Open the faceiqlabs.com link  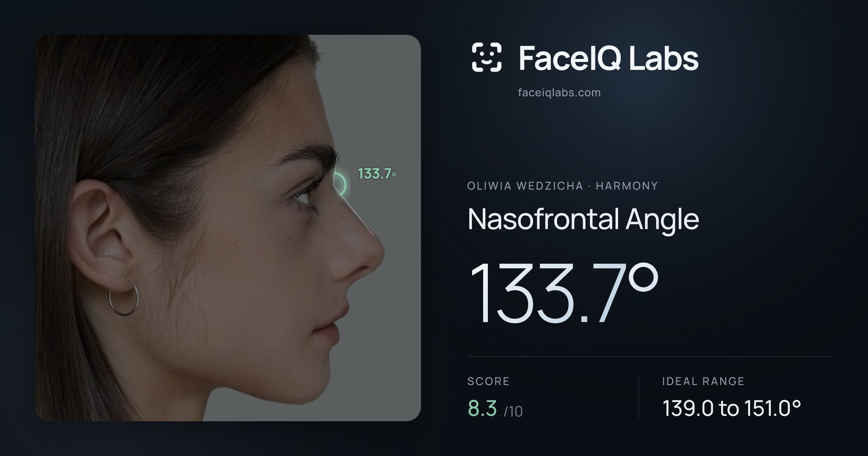(x=559, y=93)
